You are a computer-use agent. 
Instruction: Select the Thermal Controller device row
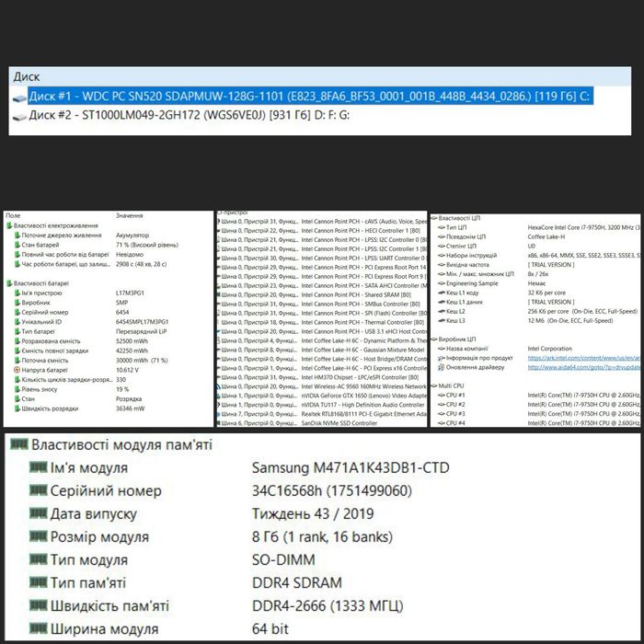[321, 322]
